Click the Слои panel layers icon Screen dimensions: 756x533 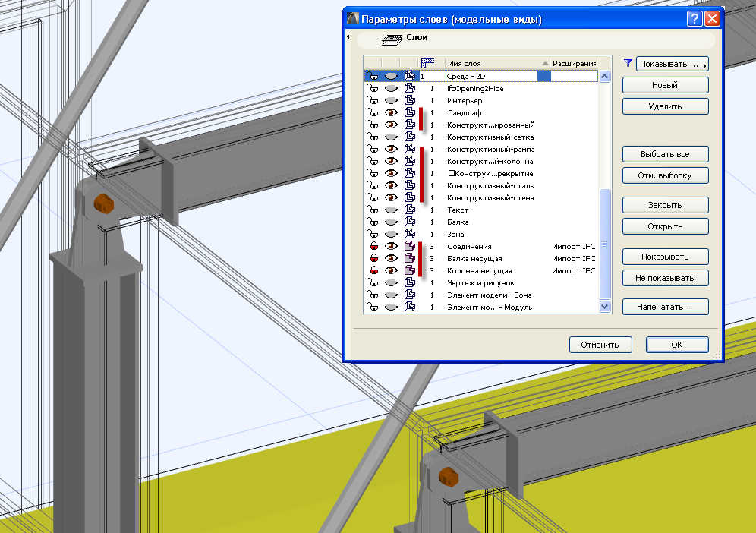392,39
